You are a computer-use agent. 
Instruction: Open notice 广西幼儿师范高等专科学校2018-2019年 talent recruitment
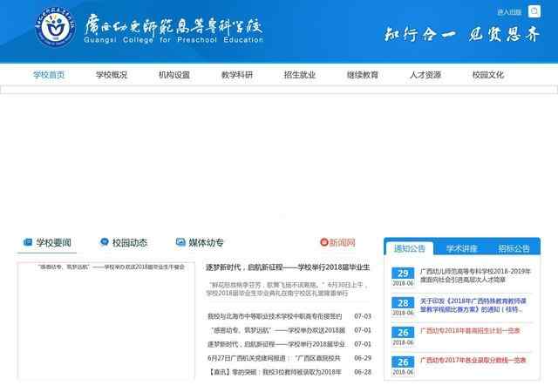click(x=475, y=275)
